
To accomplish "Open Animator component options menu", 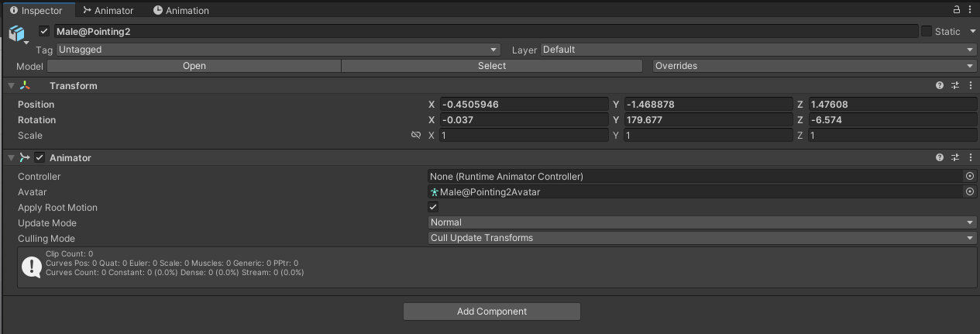I will pyautogui.click(x=971, y=157).
